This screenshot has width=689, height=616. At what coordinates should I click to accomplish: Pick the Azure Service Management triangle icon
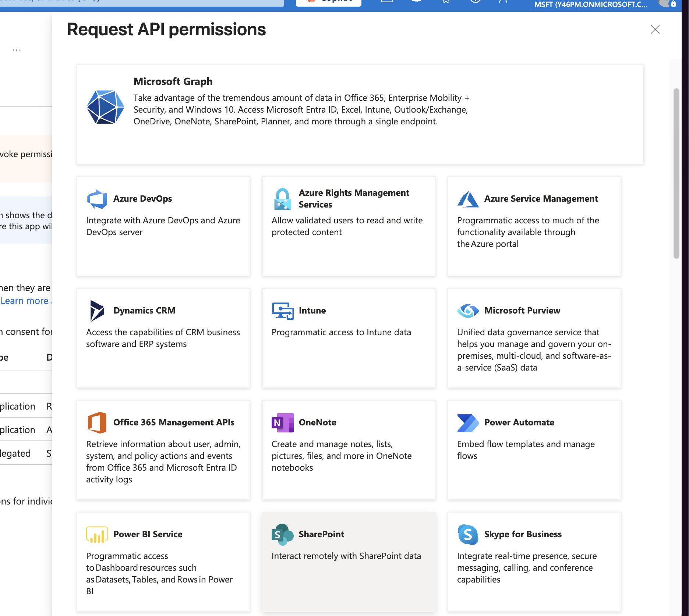(468, 199)
